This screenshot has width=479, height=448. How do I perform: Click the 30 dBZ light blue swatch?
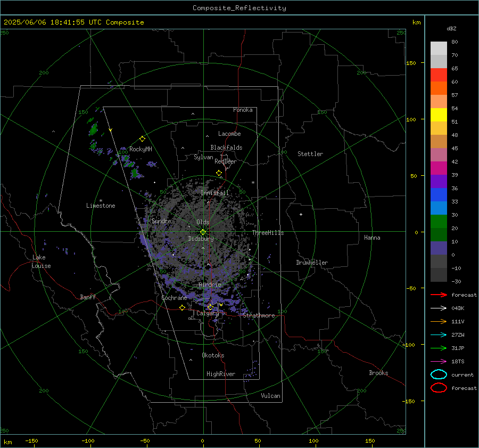point(439,208)
